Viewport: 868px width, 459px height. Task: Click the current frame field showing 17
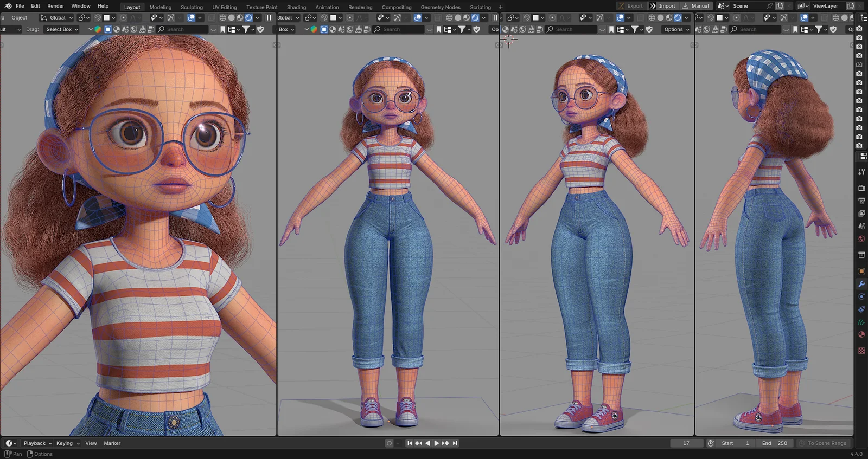point(686,443)
